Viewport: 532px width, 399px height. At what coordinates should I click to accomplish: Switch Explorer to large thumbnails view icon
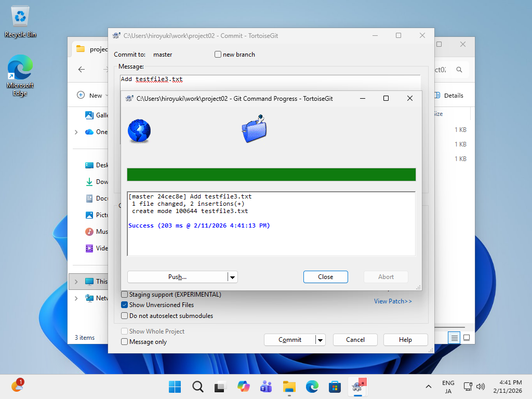tap(467, 338)
